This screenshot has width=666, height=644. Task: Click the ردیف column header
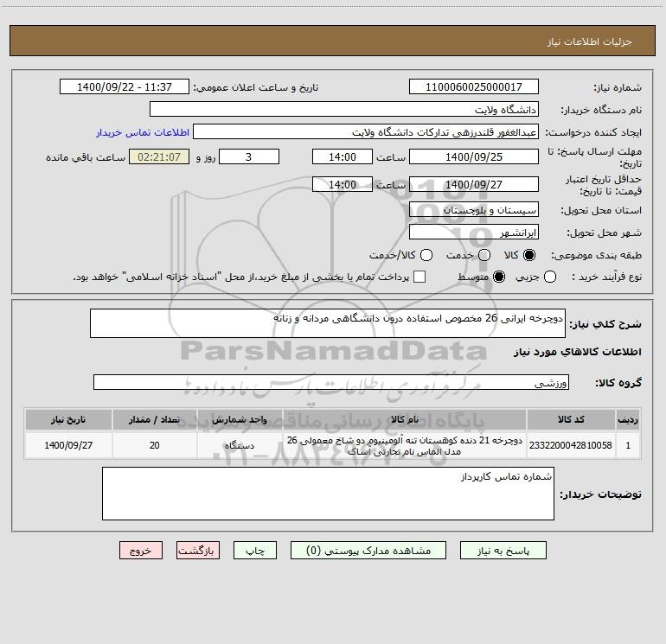point(628,419)
